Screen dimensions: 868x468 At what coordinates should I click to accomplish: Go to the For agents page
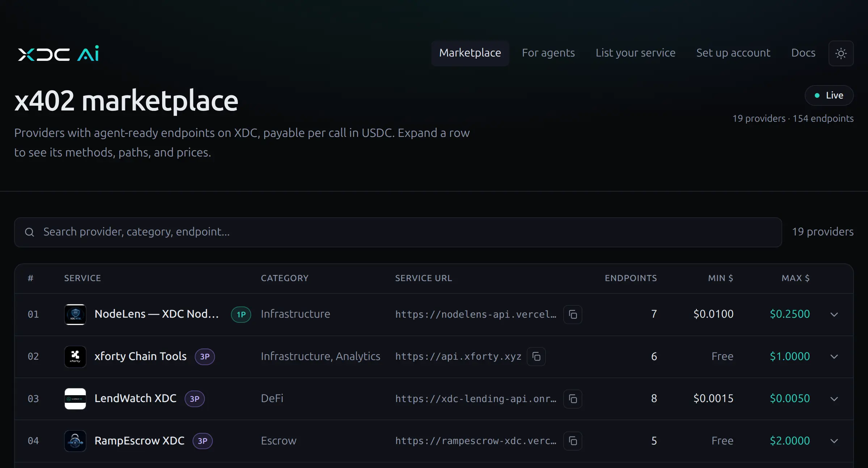click(548, 53)
